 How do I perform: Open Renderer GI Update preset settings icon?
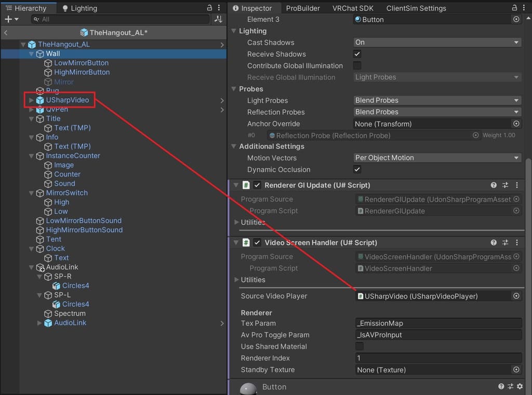(505, 186)
